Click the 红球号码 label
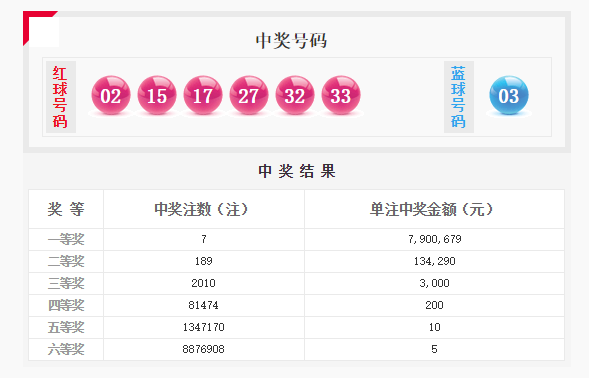 coord(60,97)
